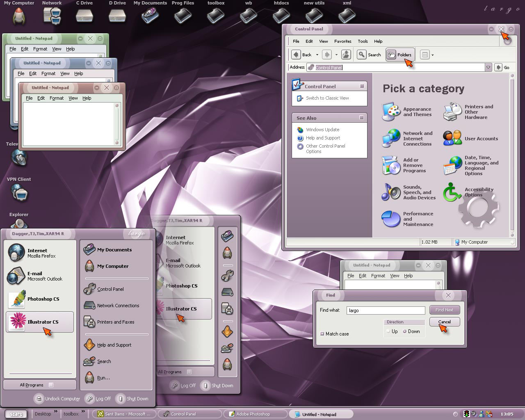Open the Search toolbar button in Control Panel
Screen dimensions: 525x420
(369, 55)
